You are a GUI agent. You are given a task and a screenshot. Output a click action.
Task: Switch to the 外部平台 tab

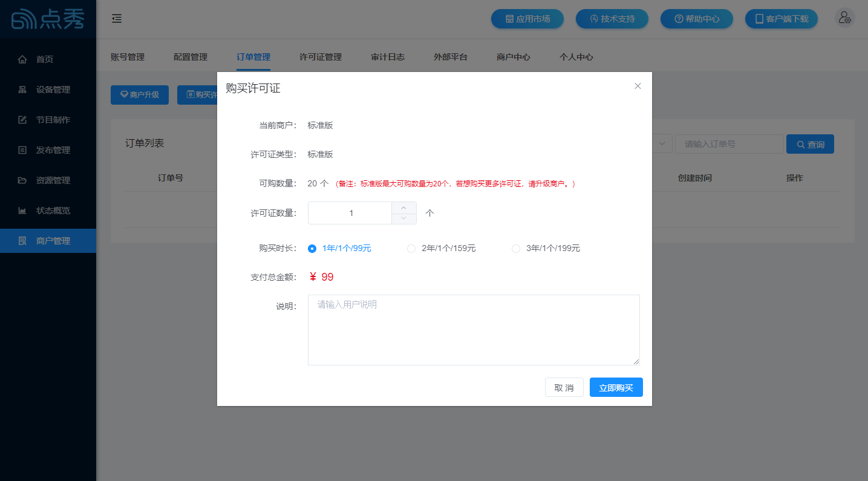point(451,57)
